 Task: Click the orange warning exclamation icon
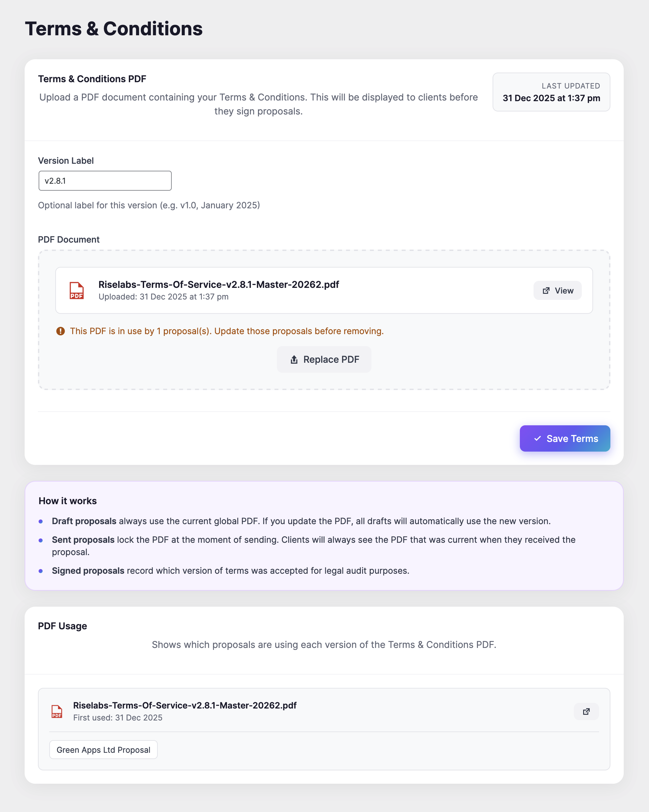coord(60,331)
